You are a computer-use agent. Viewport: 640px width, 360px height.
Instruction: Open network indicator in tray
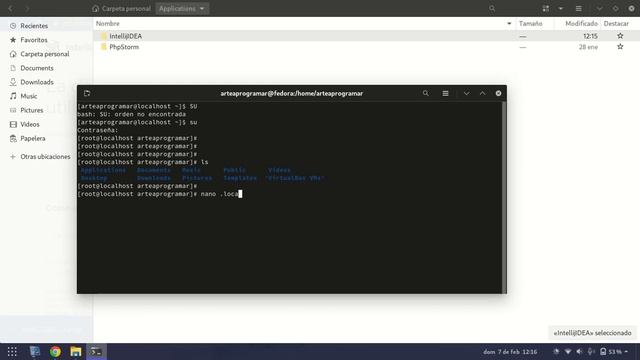[x=568, y=351]
